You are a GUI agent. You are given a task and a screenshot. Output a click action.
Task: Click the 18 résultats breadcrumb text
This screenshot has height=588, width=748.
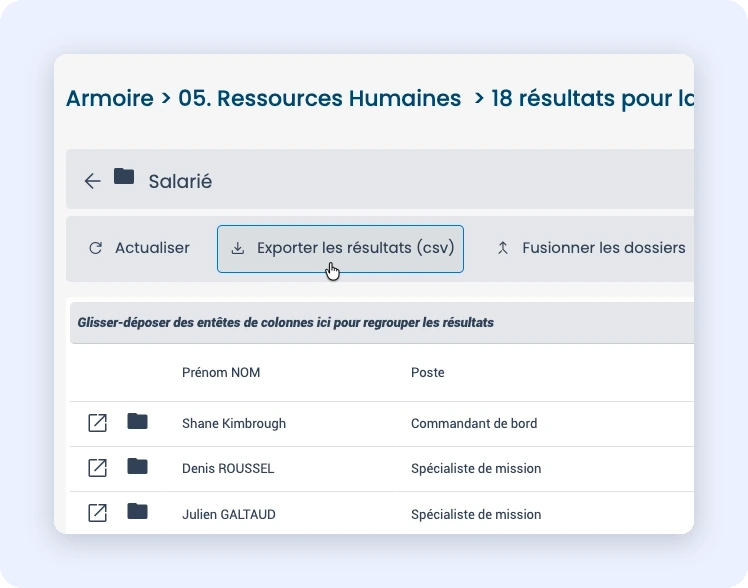click(592, 98)
